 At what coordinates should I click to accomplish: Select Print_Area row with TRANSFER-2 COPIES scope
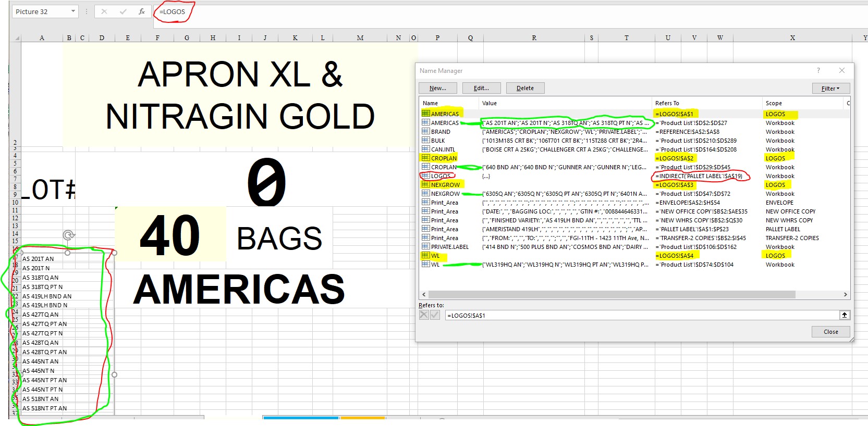(634, 238)
